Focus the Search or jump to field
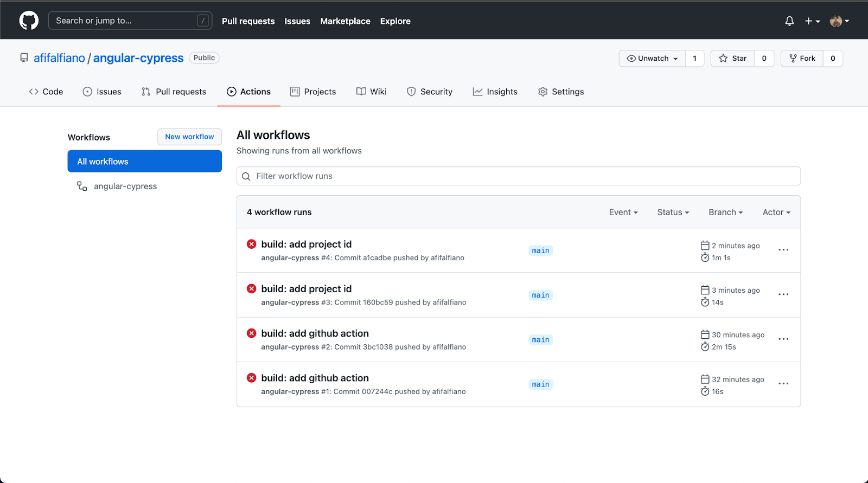 point(130,21)
